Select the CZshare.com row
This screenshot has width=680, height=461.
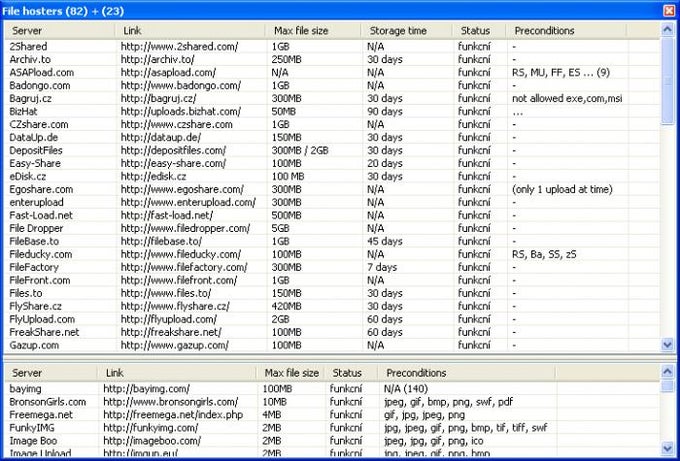[x=332, y=124]
